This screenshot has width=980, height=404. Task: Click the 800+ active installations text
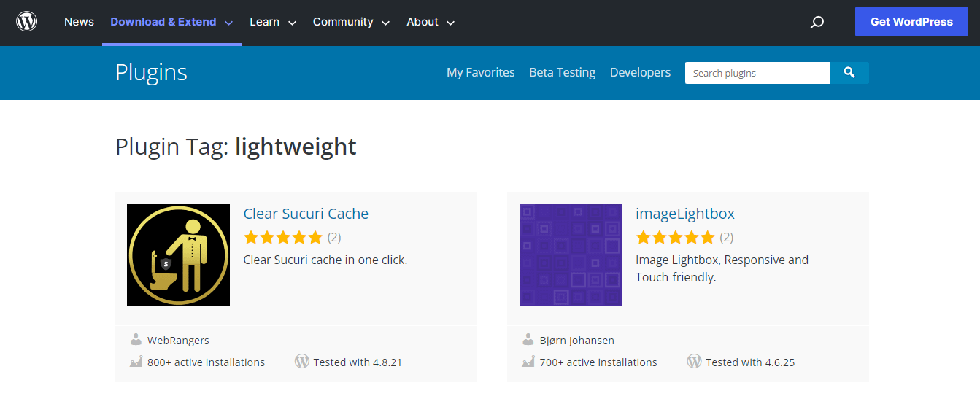tap(206, 362)
